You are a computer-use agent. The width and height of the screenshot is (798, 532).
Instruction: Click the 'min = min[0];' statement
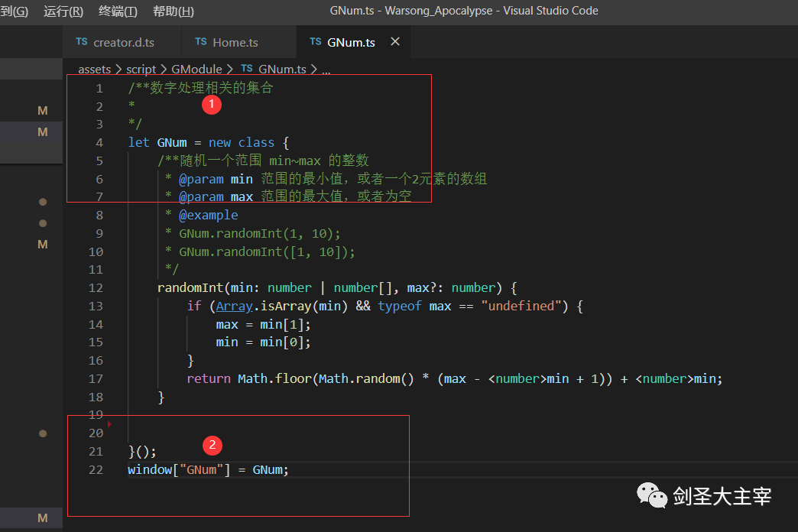(263, 342)
